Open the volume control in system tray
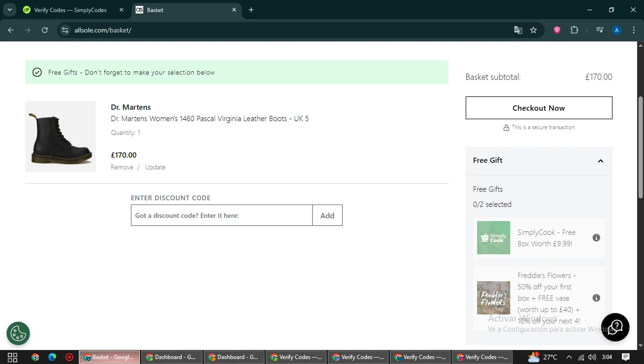This screenshot has width=644, height=364. [x=592, y=357]
